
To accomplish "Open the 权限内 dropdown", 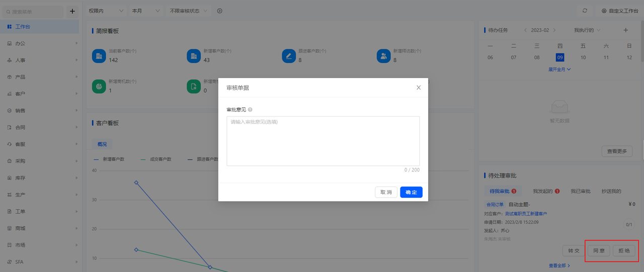I will coord(106,11).
